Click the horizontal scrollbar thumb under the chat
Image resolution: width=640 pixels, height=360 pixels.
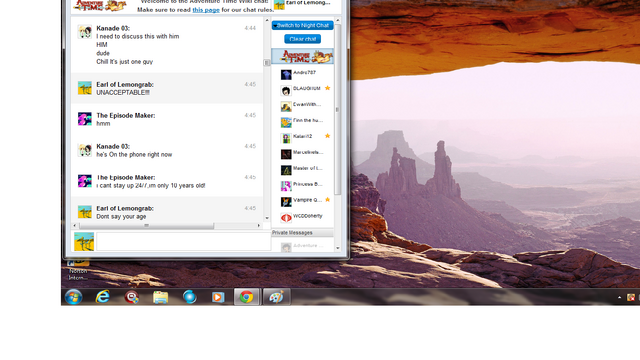tap(147, 225)
